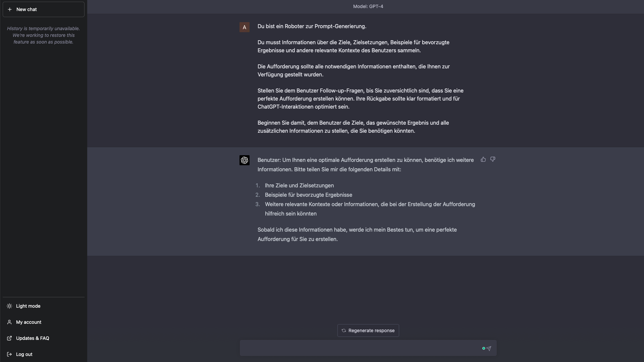Click the logout arrow icon in sidebar

[9, 354]
